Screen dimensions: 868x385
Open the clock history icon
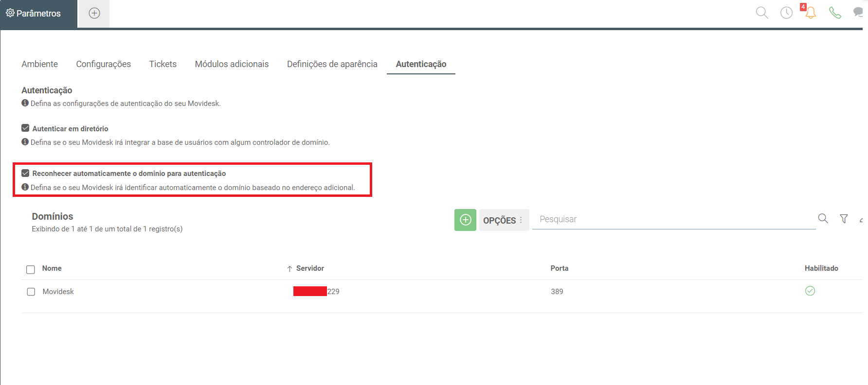(786, 13)
